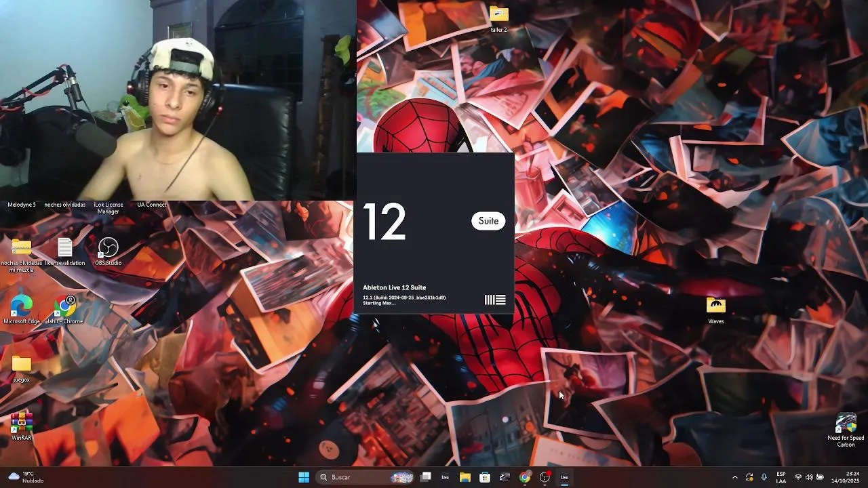
Task: Open the licensevalidation text file
Action: pos(65,252)
